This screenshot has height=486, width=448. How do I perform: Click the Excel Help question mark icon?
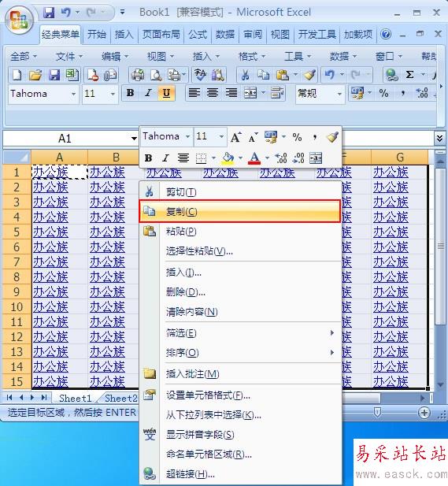(x=386, y=34)
